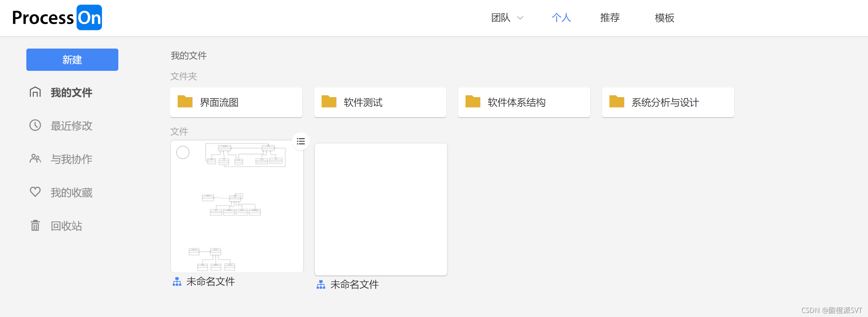
Task: Click the flowchart icon under second file
Action: coord(321,285)
